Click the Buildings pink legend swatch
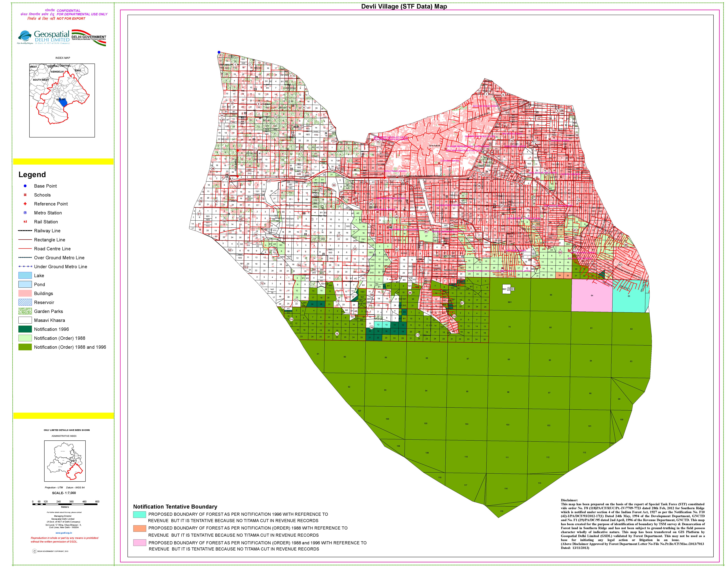 (x=25, y=293)
